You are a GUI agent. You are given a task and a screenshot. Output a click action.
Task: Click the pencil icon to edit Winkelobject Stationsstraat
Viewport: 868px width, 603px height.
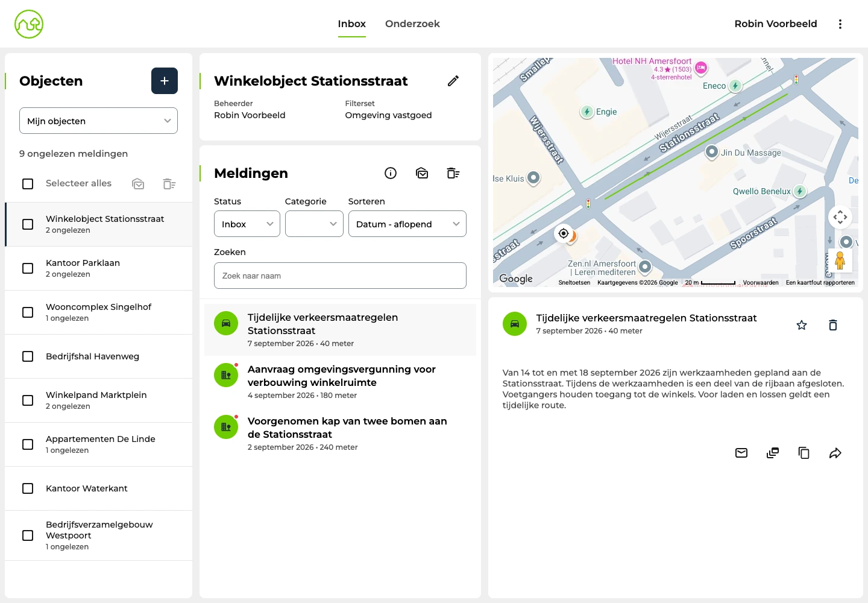pos(453,81)
